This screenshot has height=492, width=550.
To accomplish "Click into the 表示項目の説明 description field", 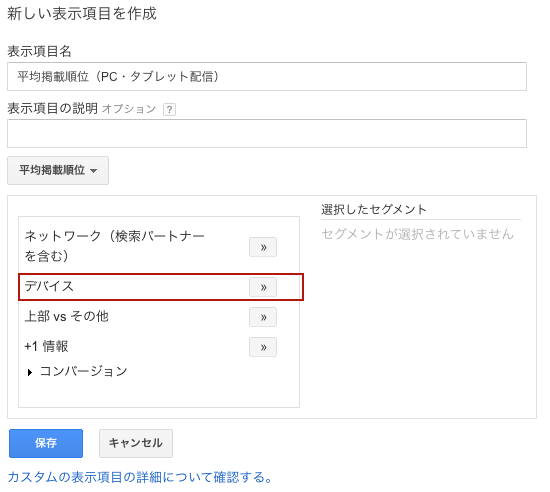I will 267,133.
